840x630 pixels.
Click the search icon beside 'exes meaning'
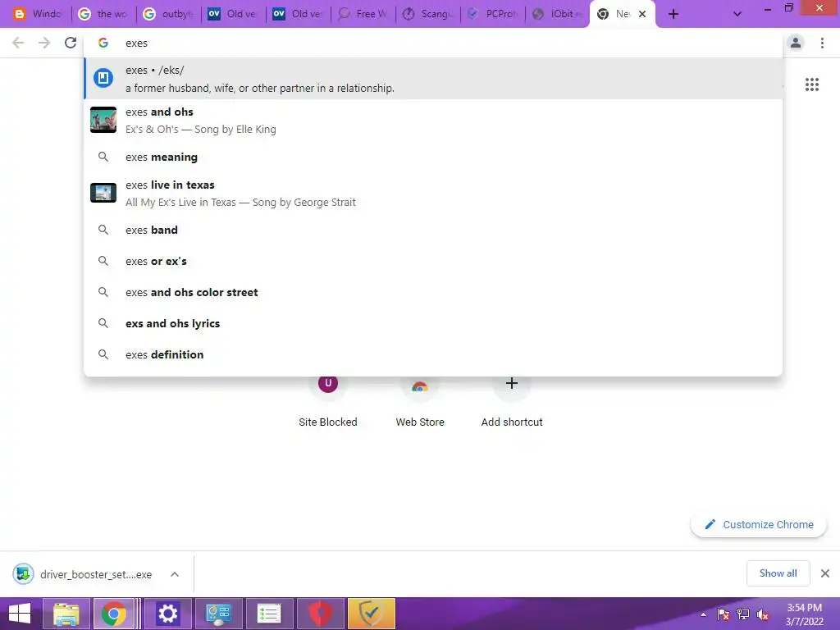coord(103,157)
